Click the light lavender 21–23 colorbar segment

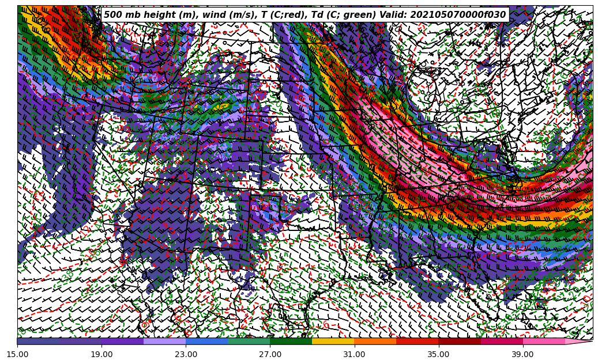pos(164,341)
